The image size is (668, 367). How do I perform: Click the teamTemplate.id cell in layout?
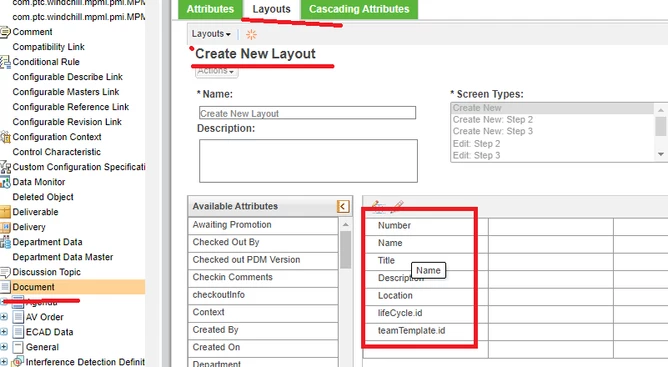pyautogui.click(x=426, y=331)
